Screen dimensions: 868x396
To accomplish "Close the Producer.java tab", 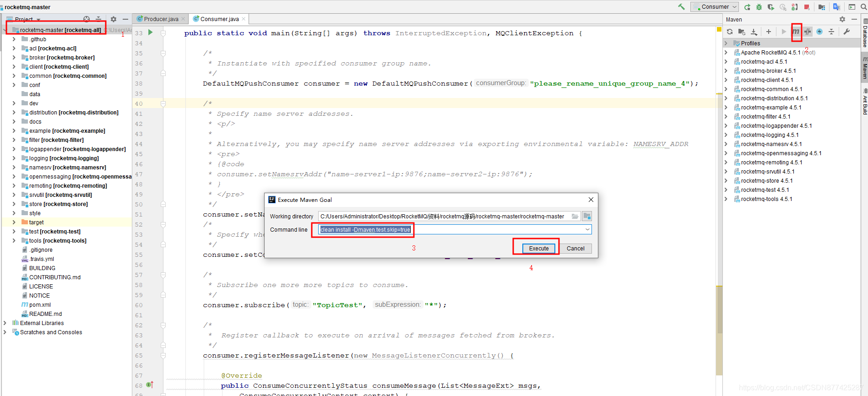I will coord(183,19).
